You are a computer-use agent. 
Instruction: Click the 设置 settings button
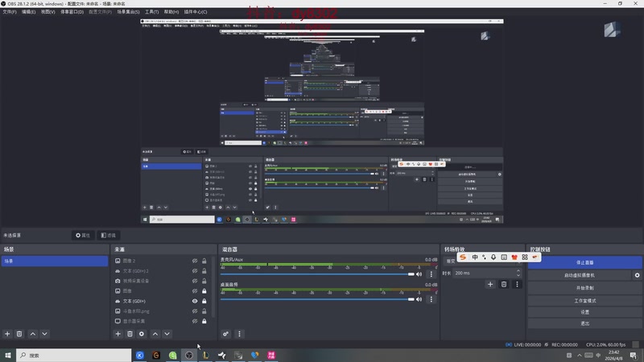point(585,312)
